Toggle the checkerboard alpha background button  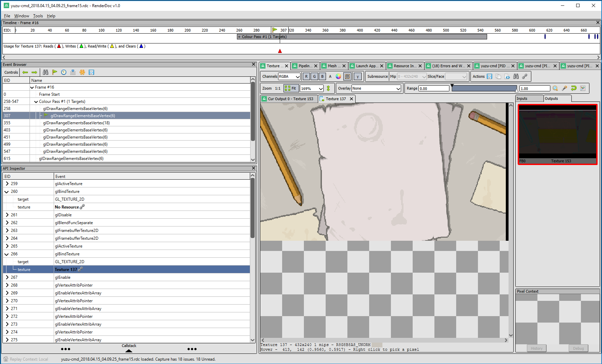[347, 76]
